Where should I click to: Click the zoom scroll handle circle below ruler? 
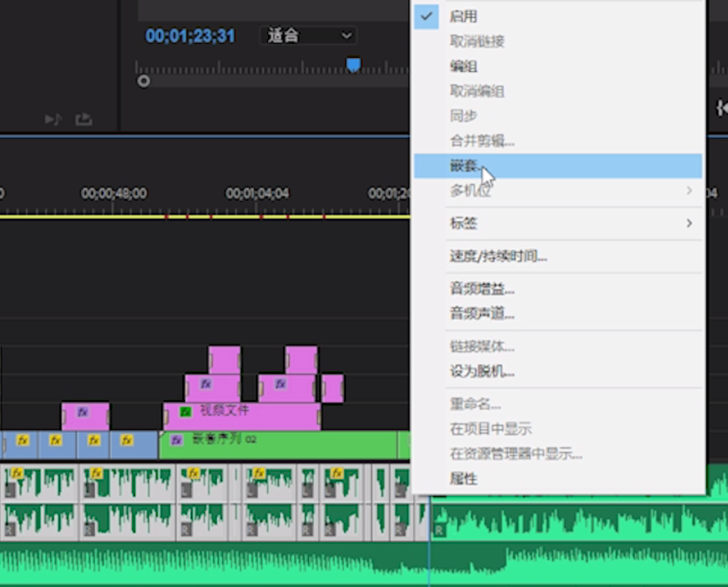pyautogui.click(x=144, y=81)
